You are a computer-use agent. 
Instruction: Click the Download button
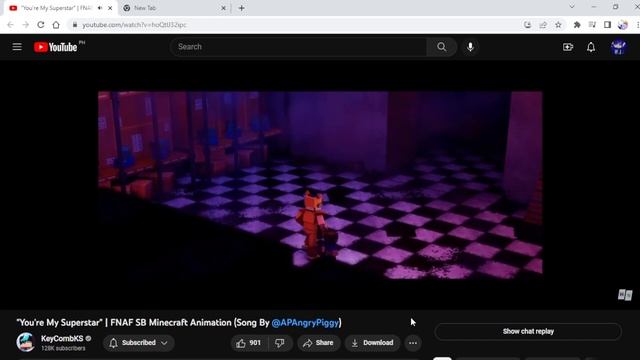[372, 343]
